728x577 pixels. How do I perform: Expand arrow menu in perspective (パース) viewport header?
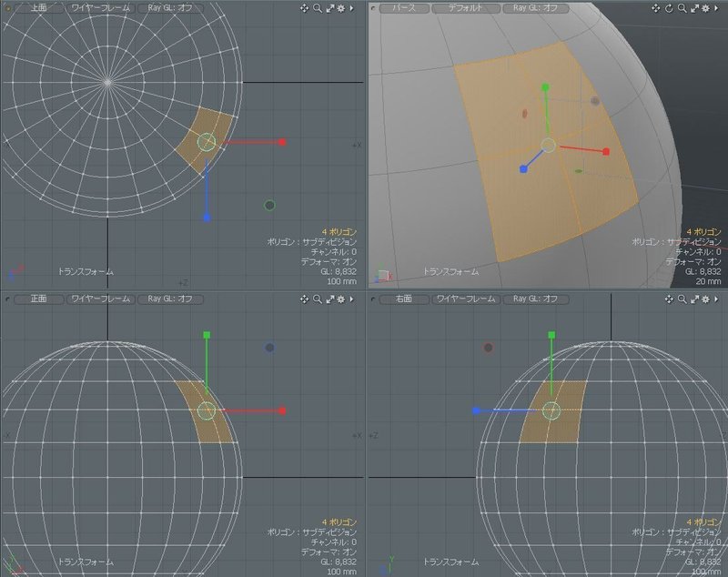click(x=716, y=8)
